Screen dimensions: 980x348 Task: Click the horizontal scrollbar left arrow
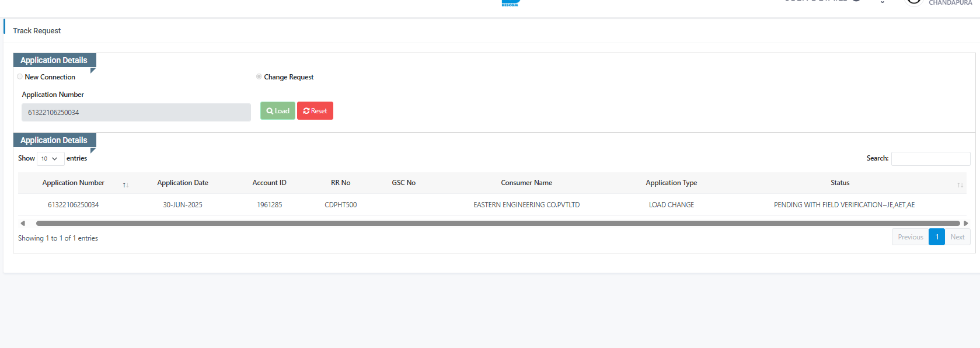coord(23,223)
